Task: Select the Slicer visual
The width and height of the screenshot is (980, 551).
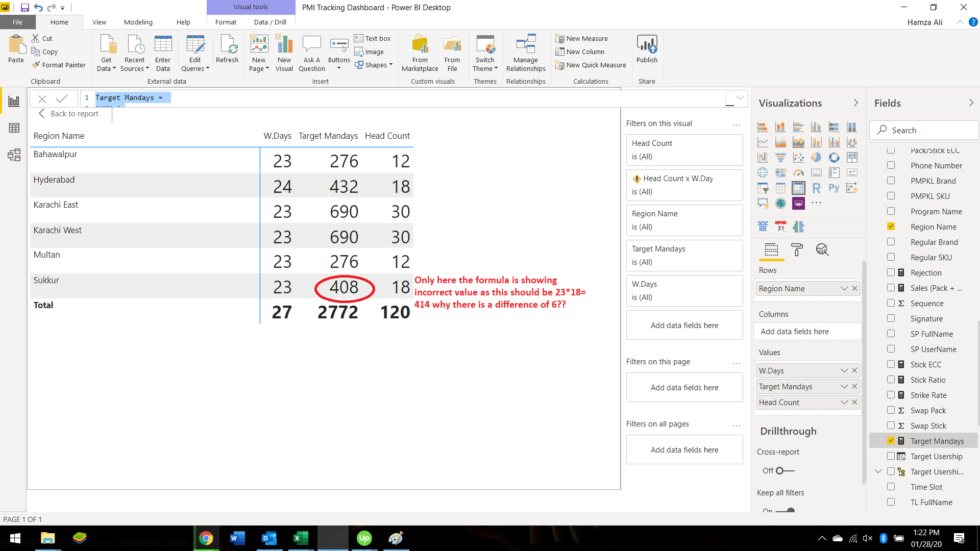Action: tap(763, 188)
